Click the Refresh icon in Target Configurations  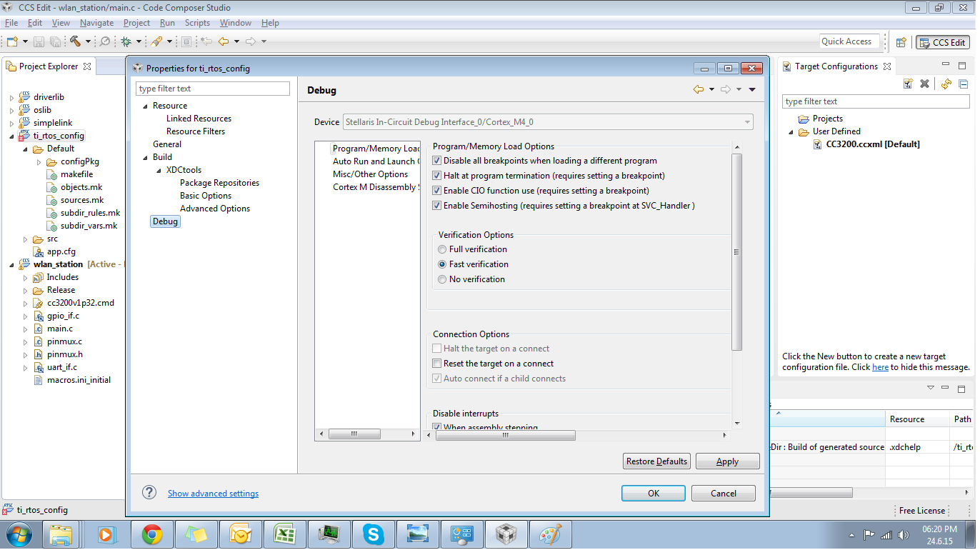click(946, 84)
